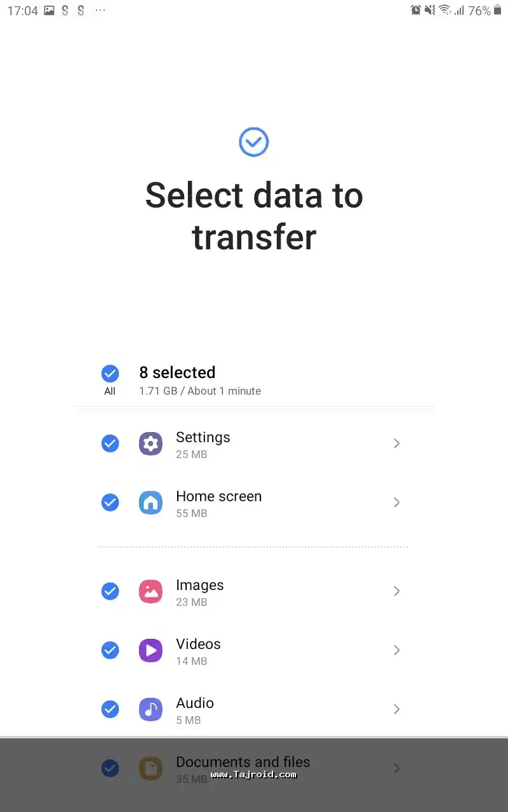
Task: Open Images details via chevron
Action: [x=396, y=591]
